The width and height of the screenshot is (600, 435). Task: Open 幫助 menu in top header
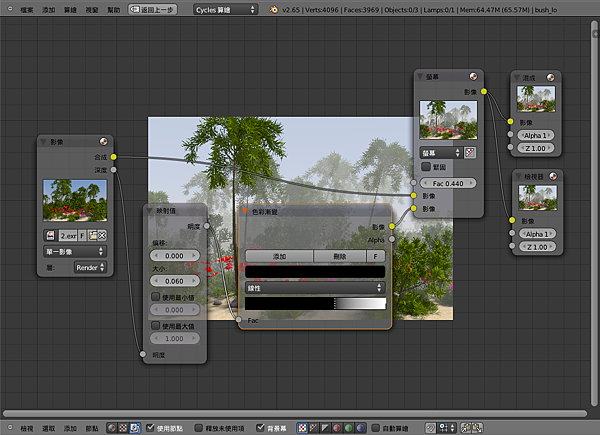coord(114,10)
